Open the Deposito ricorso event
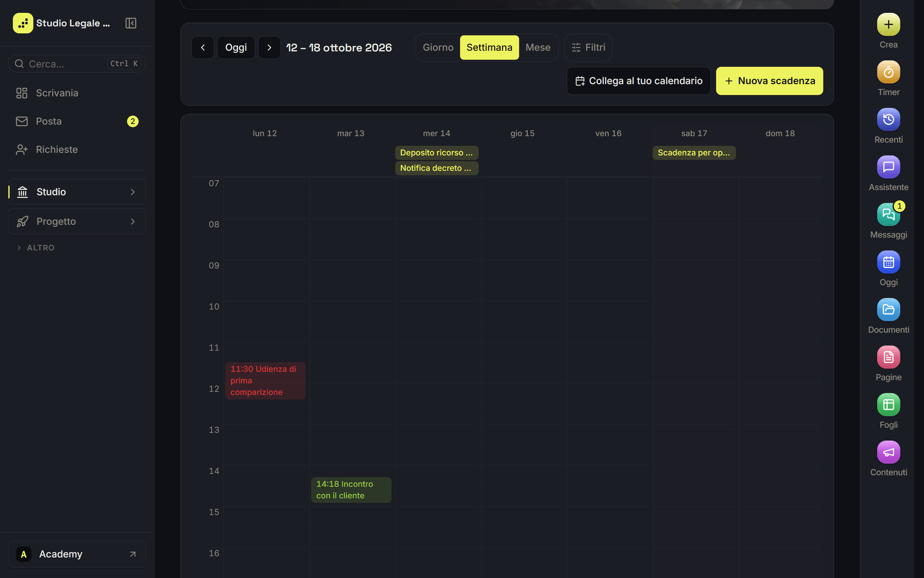Viewport: 924px width, 578px height. pos(436,153)
